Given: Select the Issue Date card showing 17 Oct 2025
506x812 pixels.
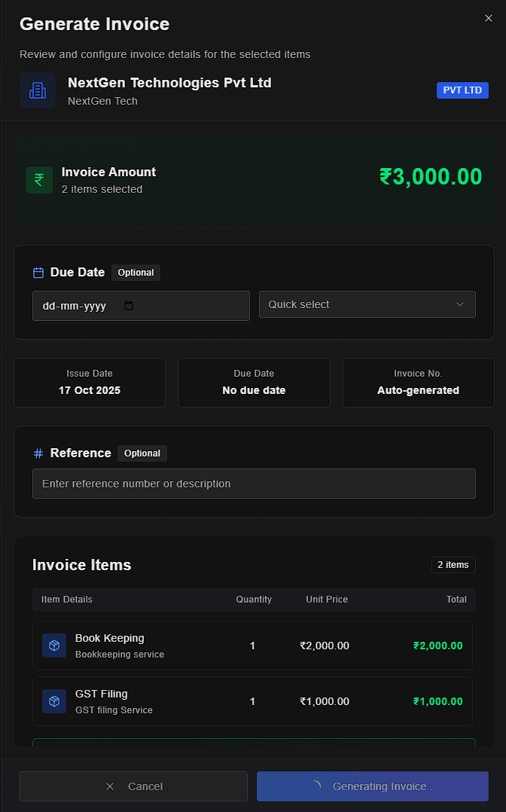Looking at the screenshot, I should [89, 383].
